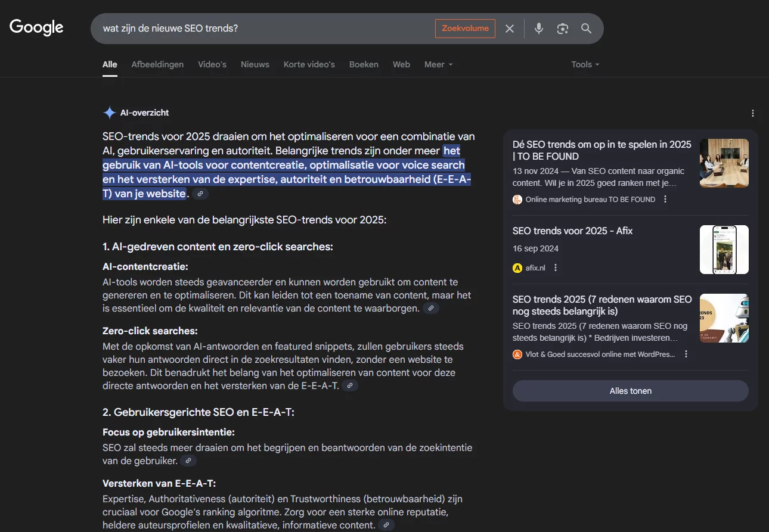Open source link icon after E-E-A-T intro paragraph
The height and width of the screenshot is (532, 769).
click(x=200, y=194)
